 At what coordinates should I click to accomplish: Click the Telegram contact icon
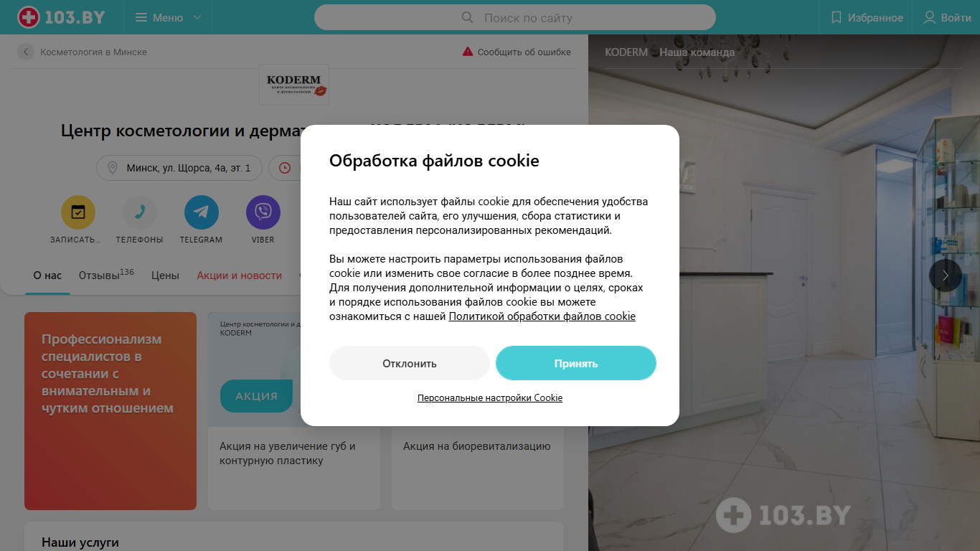(202, 212)
